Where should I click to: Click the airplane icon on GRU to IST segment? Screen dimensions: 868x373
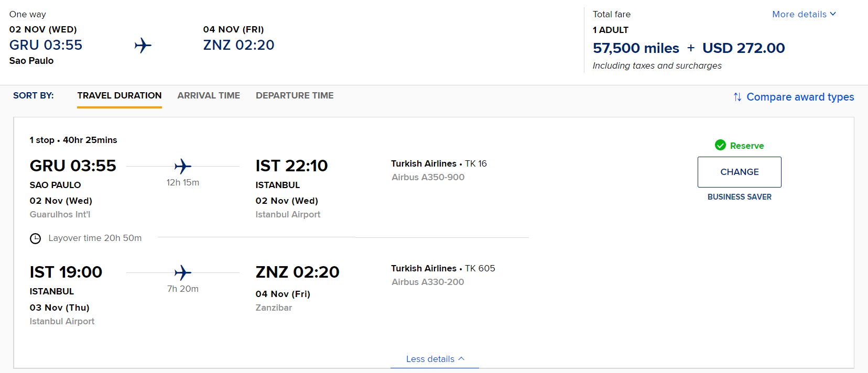click(182, 166)
